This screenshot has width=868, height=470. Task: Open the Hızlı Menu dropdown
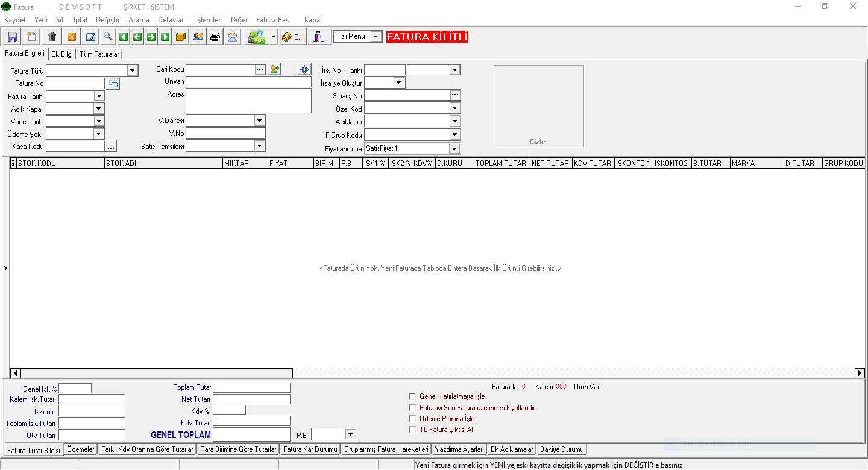click(376, 37)
